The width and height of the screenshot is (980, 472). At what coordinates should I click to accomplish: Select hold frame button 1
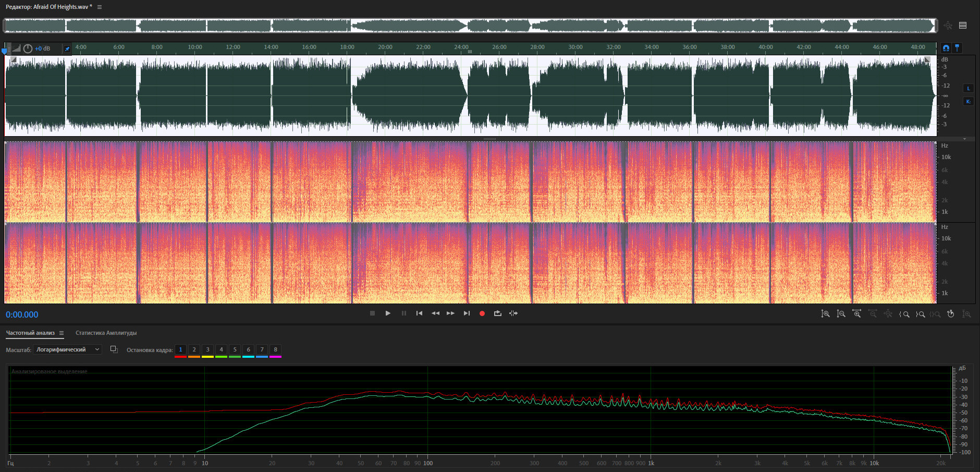180,349
